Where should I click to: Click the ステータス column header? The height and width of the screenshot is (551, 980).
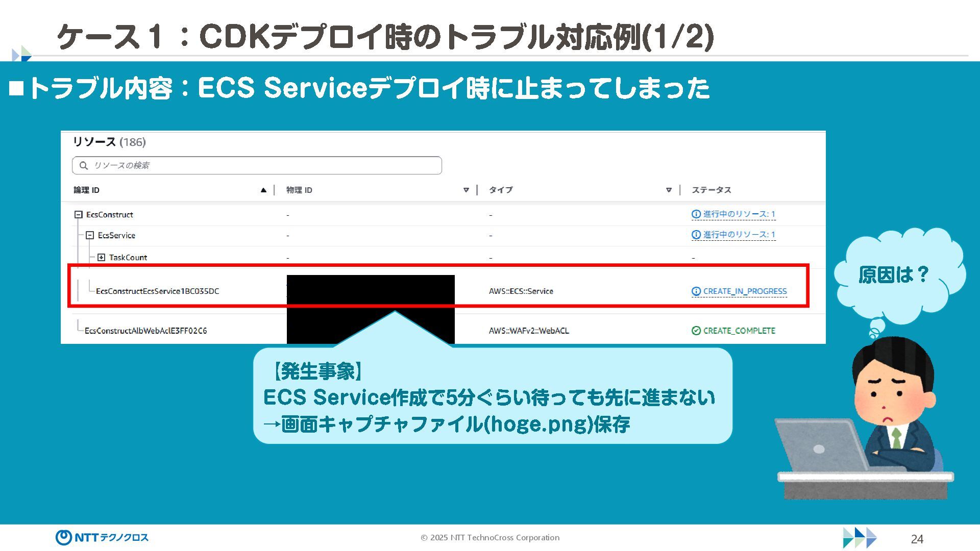[x=711, y=190]
